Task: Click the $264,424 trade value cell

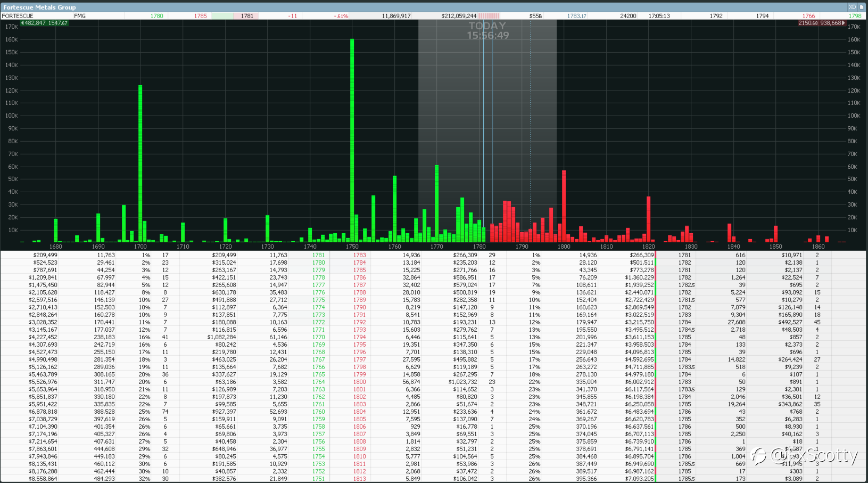Action: (x=790, y=359)
